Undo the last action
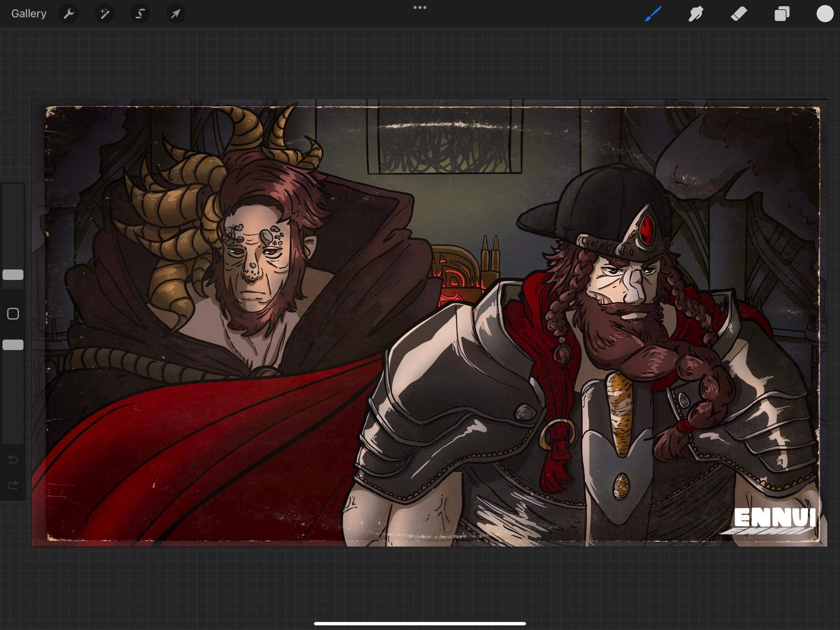The height and width of the screenshot is (630, 840). pyautogui.click(x=13, y=459)
